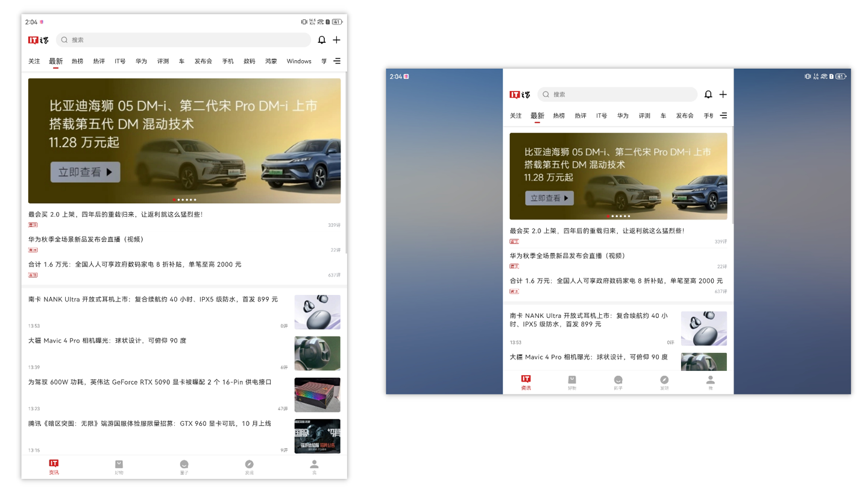Viewport: 868px width, 494px height.
Task: Open 发现 compass icon in right bottom bar
Action: (x=664, y=382)
